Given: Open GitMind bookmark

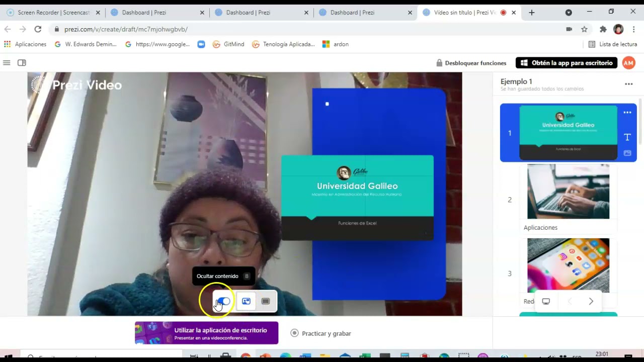Looking at the screenshot, I should (228, 44).
